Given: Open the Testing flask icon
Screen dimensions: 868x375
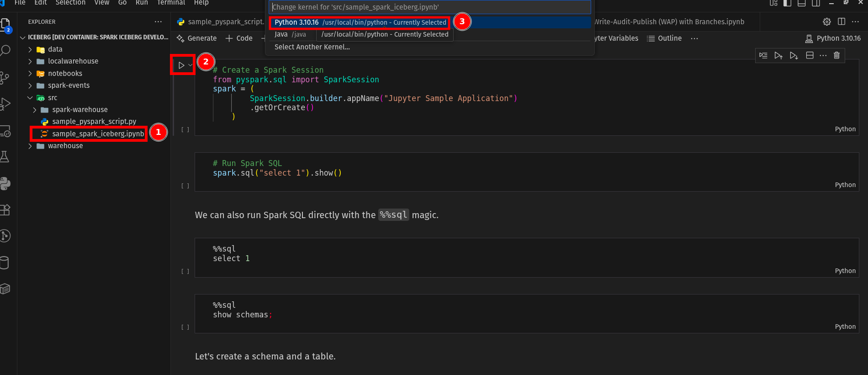Looking at the screenshot, I should (5, 157).
